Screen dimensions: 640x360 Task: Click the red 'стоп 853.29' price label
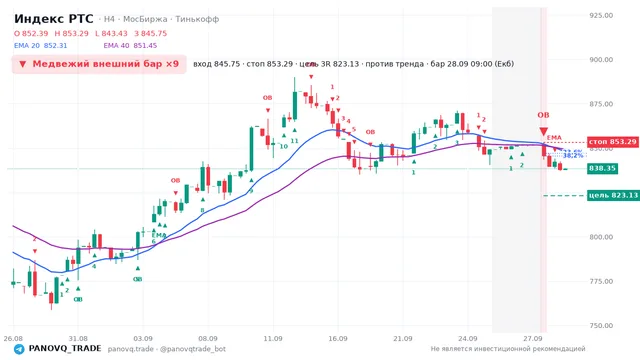tap(613, 142)
